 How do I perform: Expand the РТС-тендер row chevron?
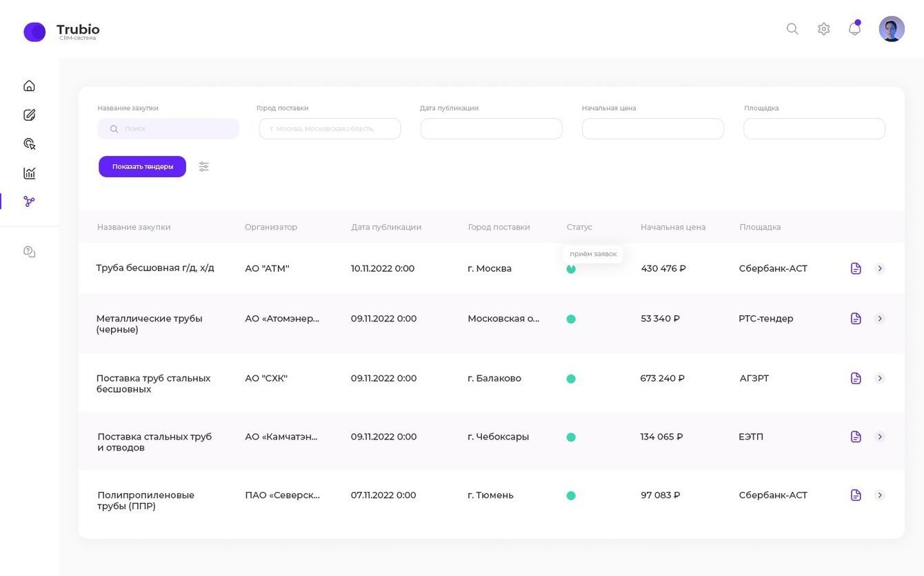point(880,319)
